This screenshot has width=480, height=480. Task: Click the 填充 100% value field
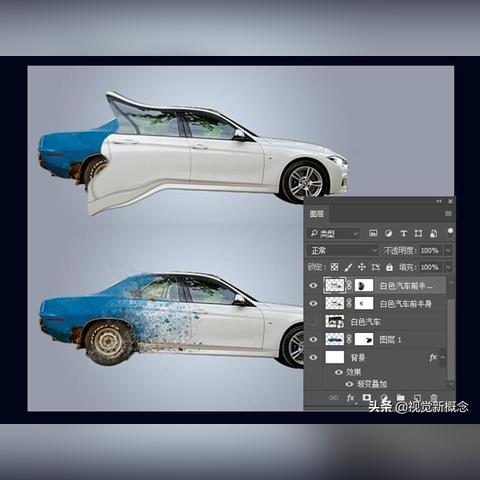point(430,267)
